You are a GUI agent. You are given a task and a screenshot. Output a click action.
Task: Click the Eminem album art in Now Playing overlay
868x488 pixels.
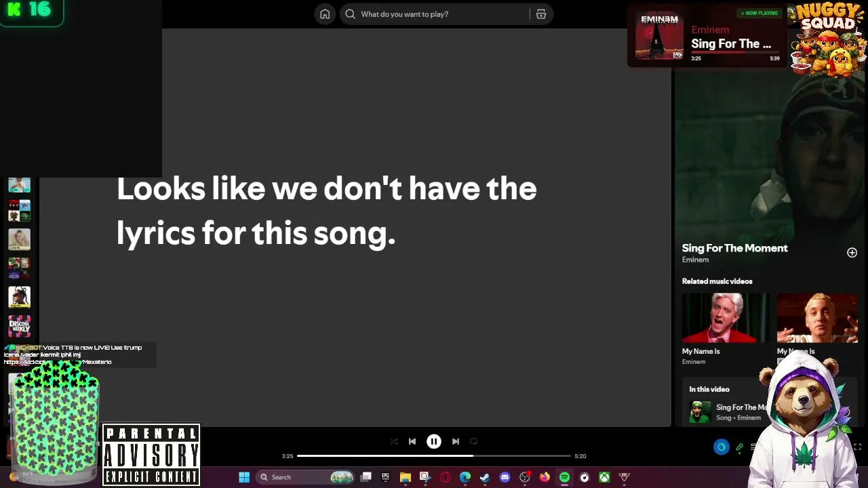pos(659,37)
